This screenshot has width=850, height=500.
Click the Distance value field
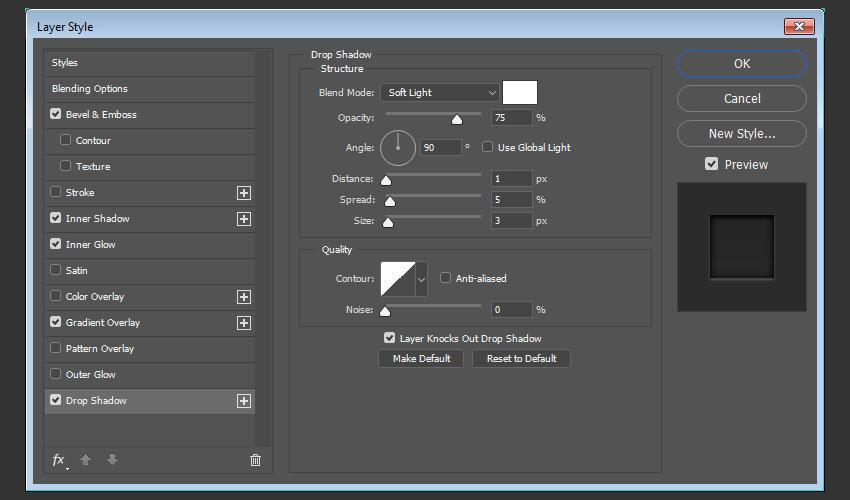tap(512, 178)
